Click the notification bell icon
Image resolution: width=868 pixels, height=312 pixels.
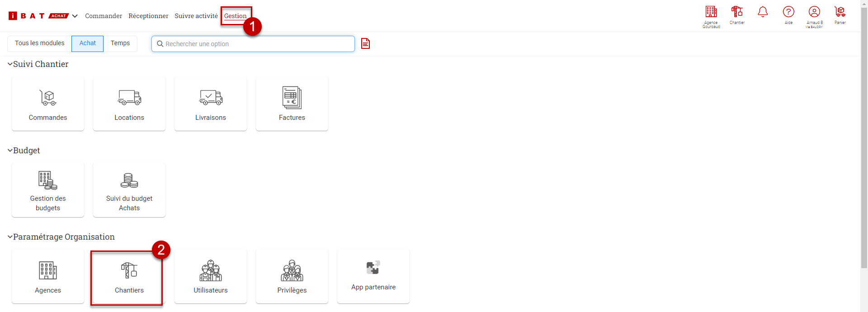tap(763, 12)
